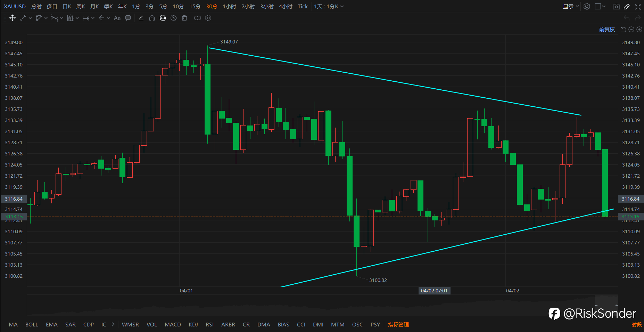
Task: Exit fullscreen with collapse arrows icon
Action: 638,7
